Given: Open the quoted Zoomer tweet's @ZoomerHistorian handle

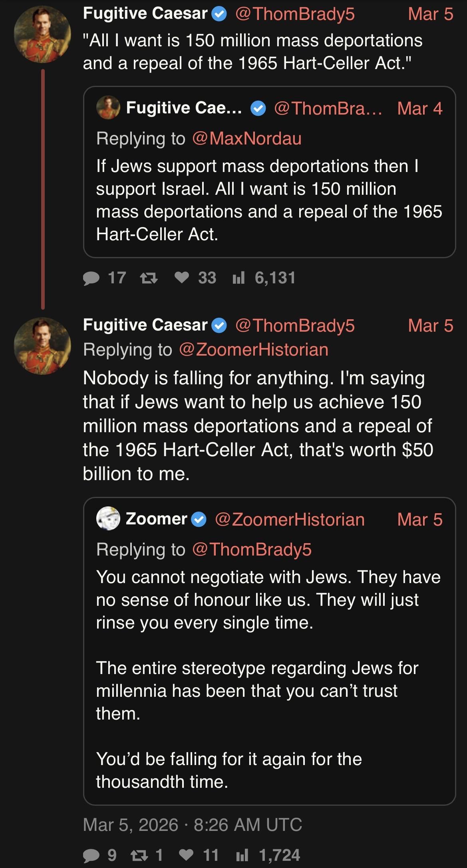Looking at the screenshot, I should pyautogui.click(x=290, y=520).
